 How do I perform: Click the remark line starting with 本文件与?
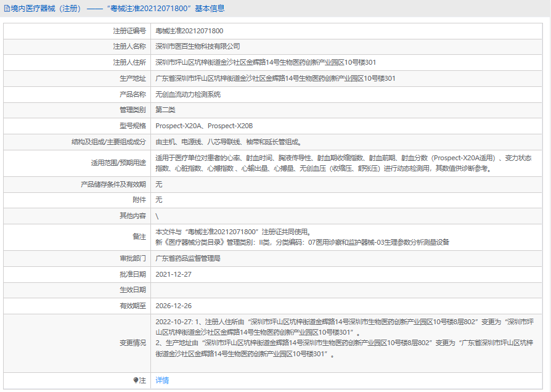(x=234, y=232)
